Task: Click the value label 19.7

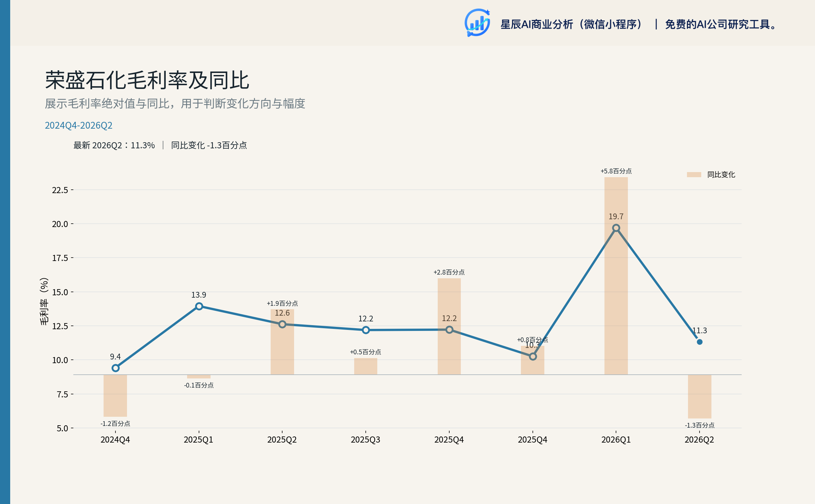Action: (x=616, y=217)
